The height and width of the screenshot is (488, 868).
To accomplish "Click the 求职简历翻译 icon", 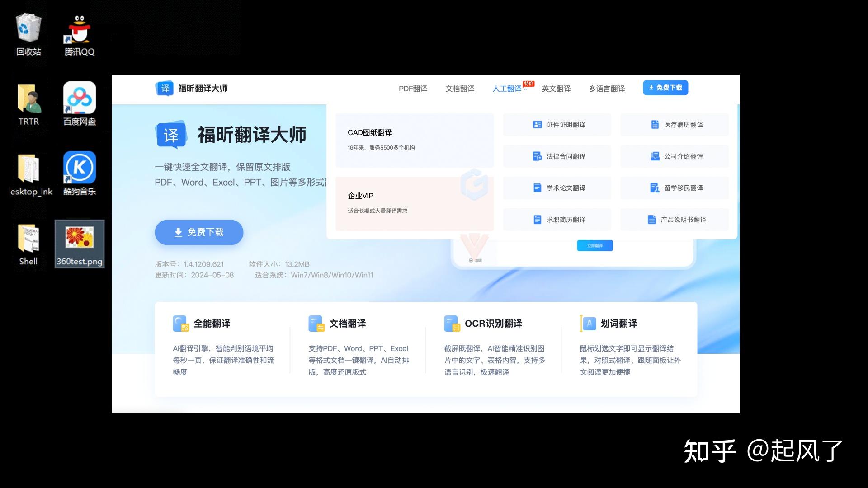I will point(537,220).
